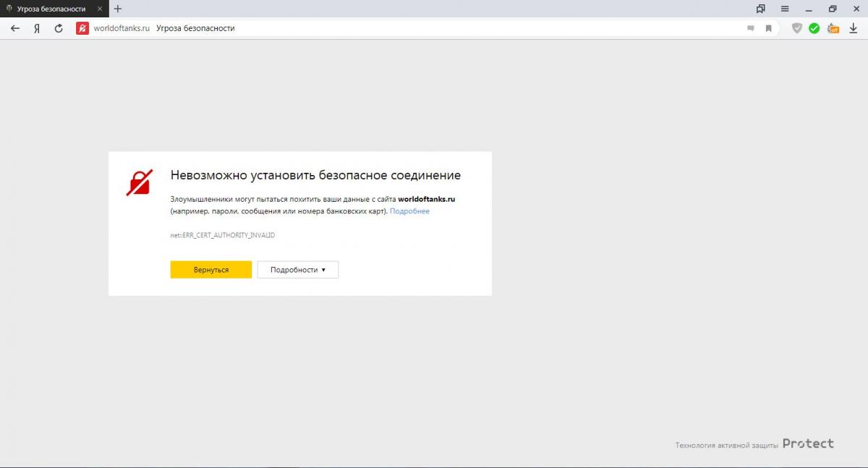The width and height of the screenshot is (868, 468).
Task: Reload the page with the refresh icon
Action: [x=59, y=28]
